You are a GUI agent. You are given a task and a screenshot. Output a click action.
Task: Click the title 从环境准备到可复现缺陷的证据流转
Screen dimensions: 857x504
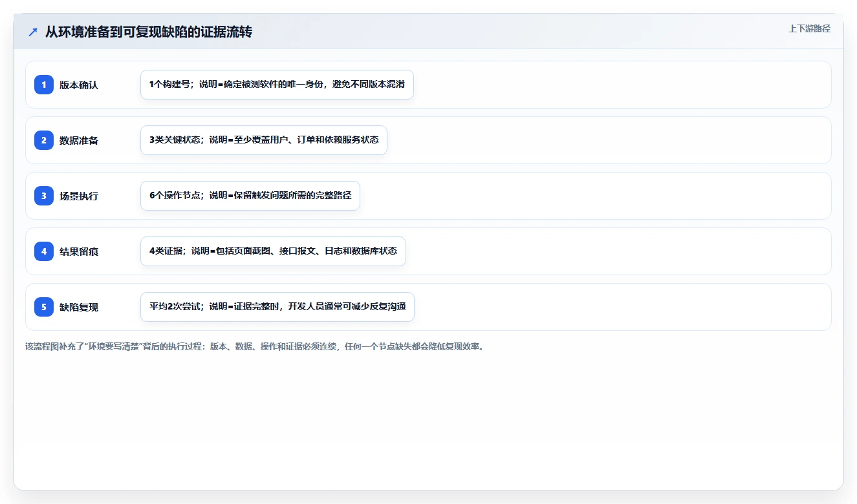[148, 32]
